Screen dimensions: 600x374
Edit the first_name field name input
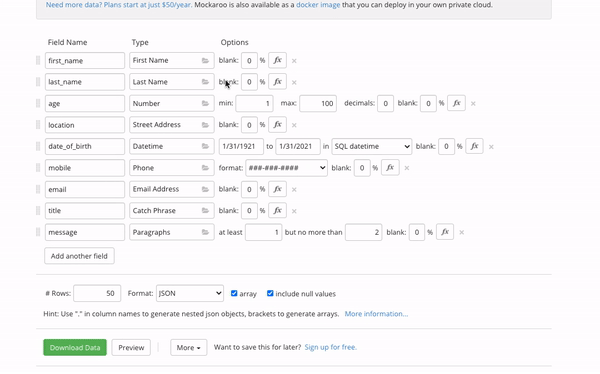tap(85, 60)
